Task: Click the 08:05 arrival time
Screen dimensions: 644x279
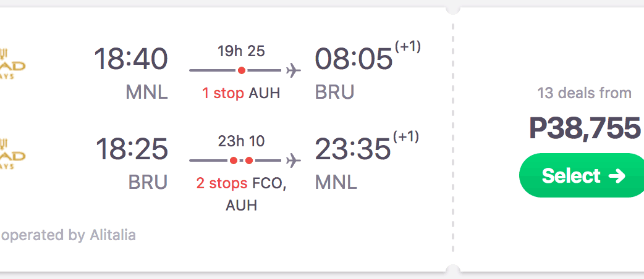Action: (x=354, y=59)
